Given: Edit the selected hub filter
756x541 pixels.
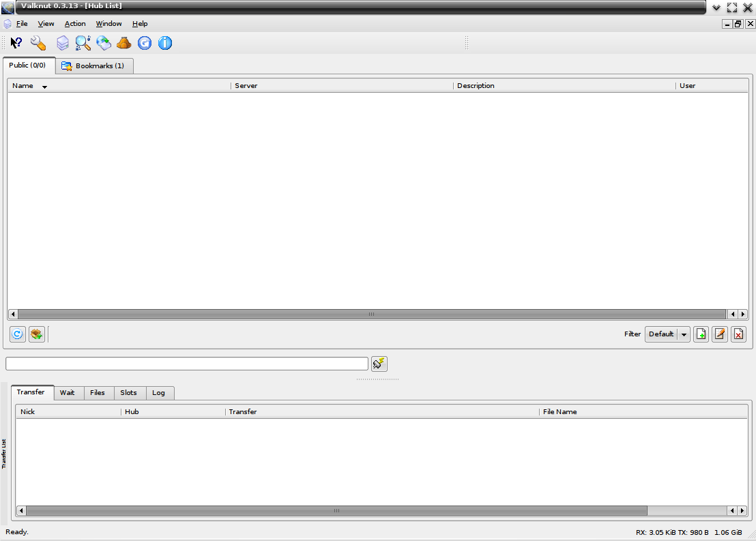Looking at the screenshot, I should 720,334.
